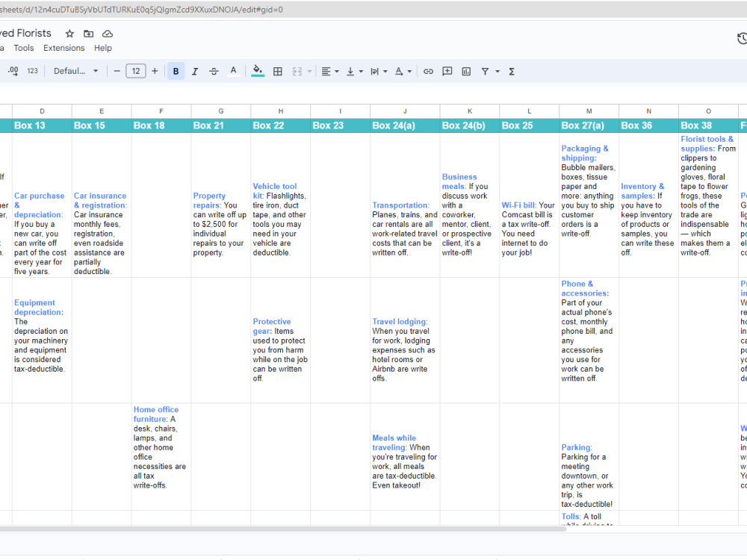Insert a link with the link icon
This screenshot has width=747, height=560.
428,71
